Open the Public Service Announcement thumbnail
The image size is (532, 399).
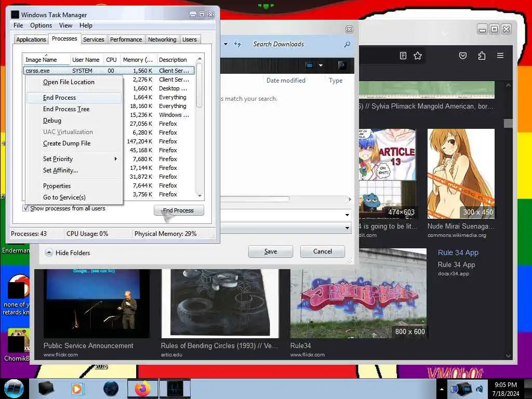tap(97, 303)
